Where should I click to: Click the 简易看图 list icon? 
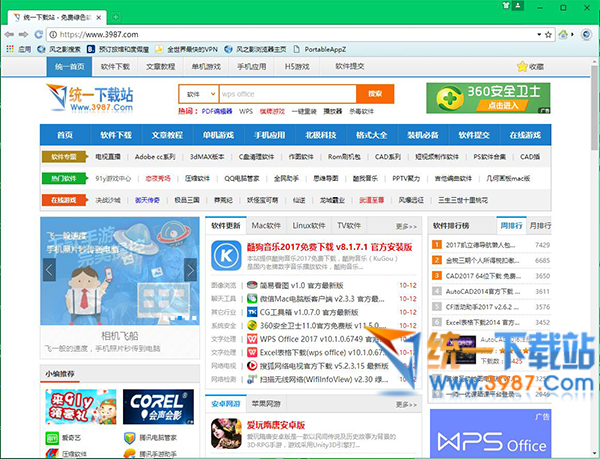[x=252, y=285]
